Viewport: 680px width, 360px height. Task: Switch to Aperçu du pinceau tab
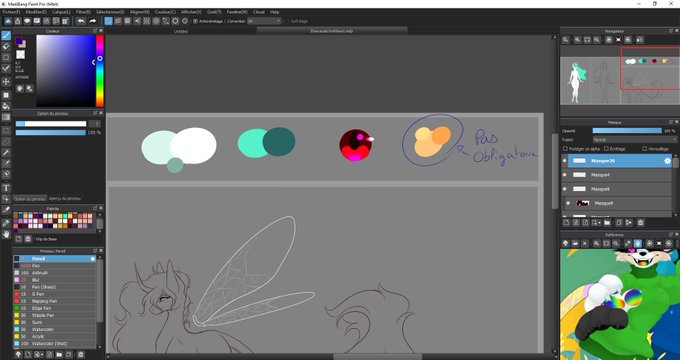(x=64, y=198)
